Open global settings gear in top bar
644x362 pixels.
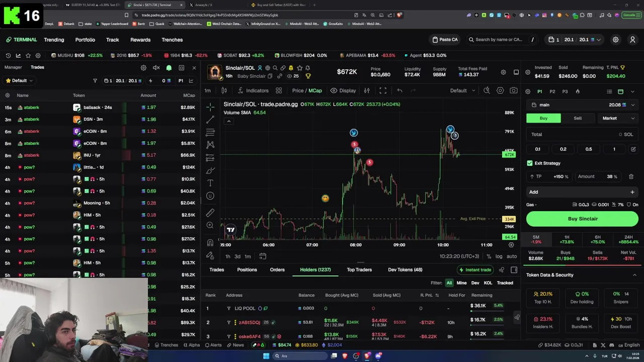(x=615, y=40)
